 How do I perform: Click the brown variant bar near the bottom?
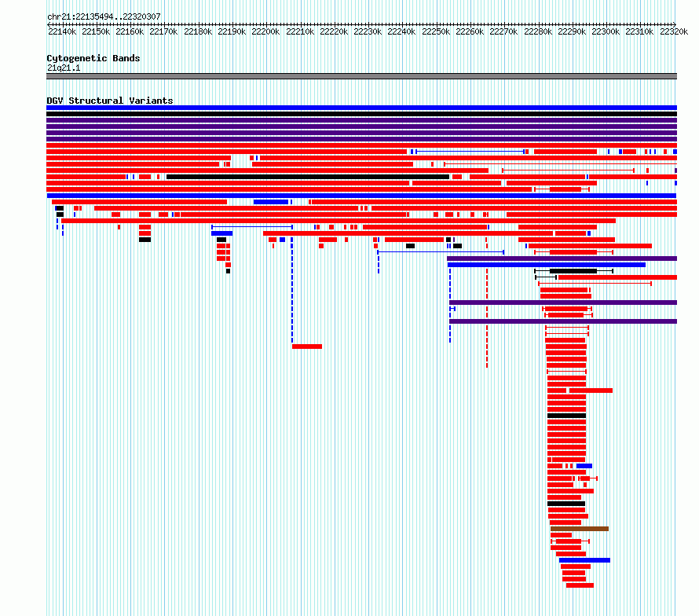tap(580, 529)
